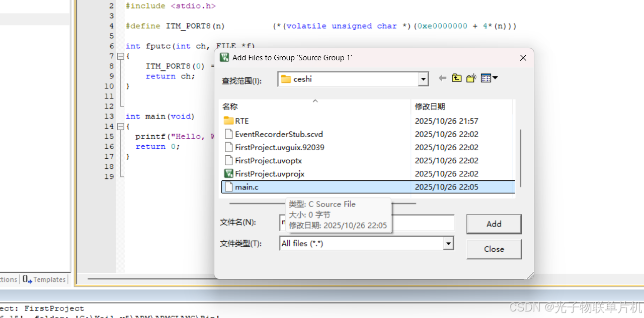Click the Add button
Screen dimensions: 644x318
494,224
